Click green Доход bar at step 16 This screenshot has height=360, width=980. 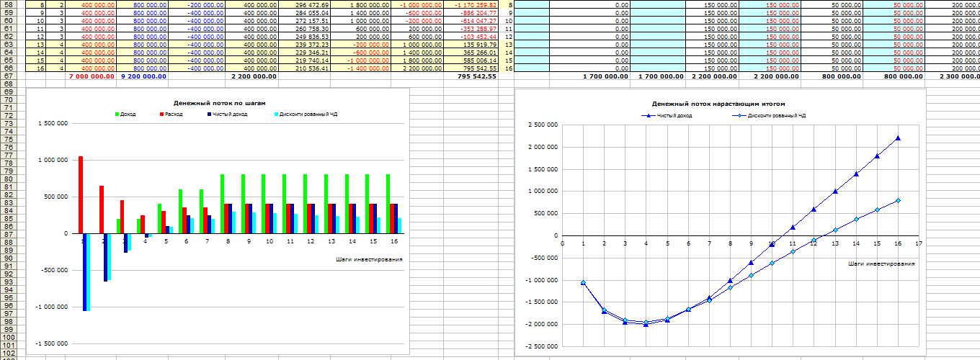(388, 204)
